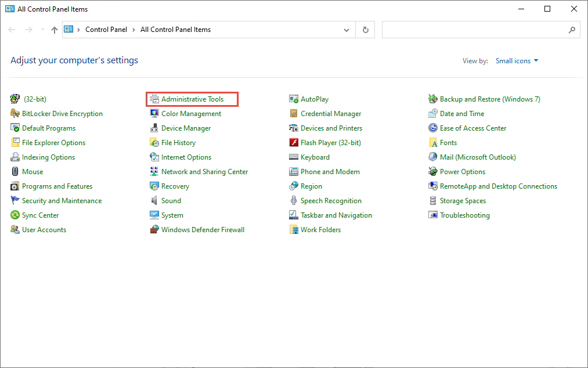588x368 pixels.
Task: Open the Security and Maintenance link
Action: coord(62,201)
